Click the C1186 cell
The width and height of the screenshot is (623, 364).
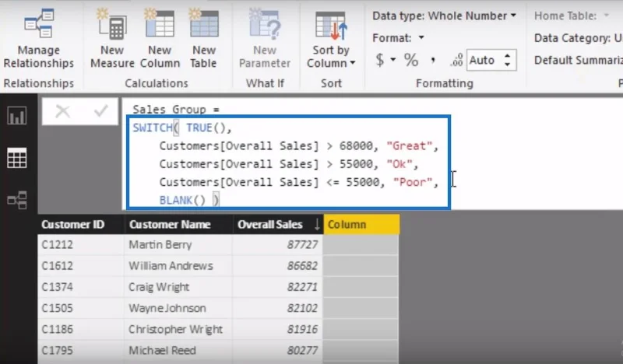tap(81, 329)
